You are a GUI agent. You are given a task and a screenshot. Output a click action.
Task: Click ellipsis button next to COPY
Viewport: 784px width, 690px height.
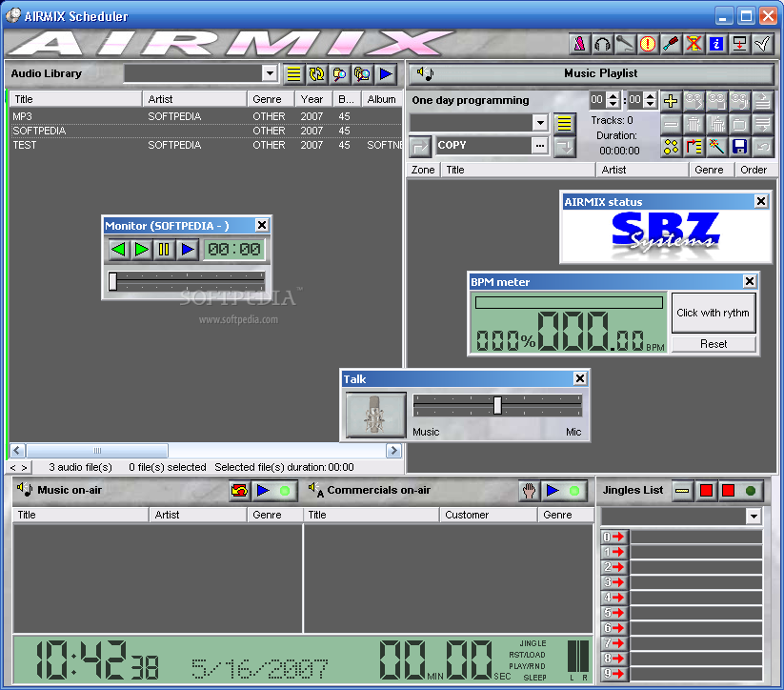(x=540, y=146)
